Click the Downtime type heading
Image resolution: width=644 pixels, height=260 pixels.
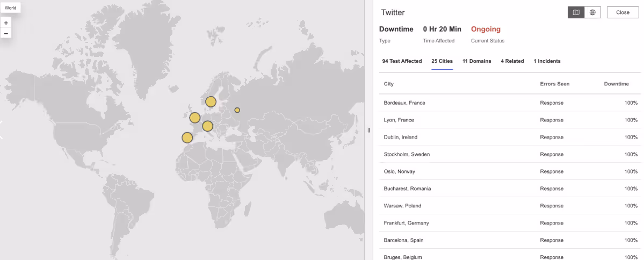click(396, 29)
